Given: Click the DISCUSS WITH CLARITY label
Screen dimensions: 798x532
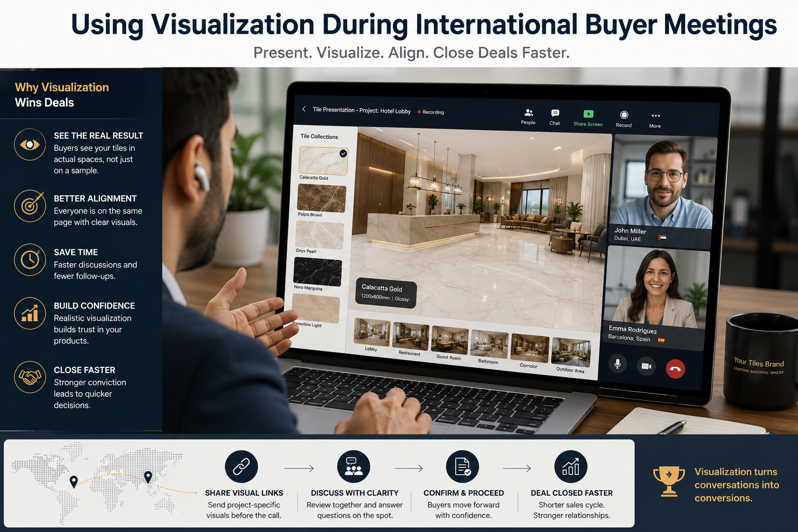Looking at the screenshot, I should tap(355, 493).
